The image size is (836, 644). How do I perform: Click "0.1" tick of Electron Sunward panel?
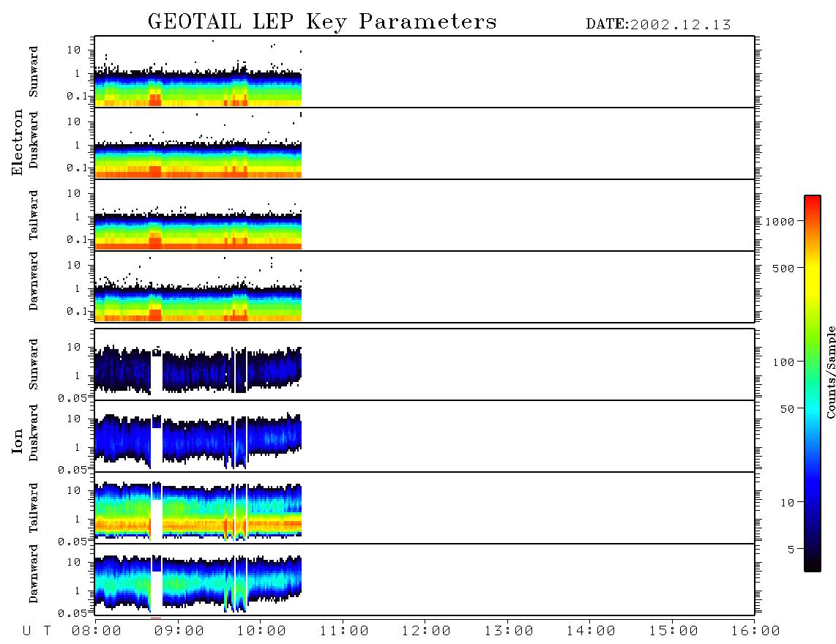(77, 96)
